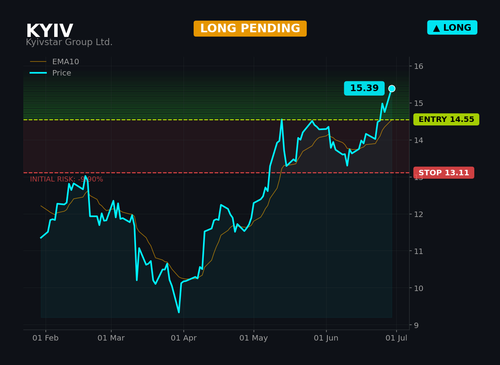
Task: Click the INITIAL RISK percentage label
Action: click(66, 179)
